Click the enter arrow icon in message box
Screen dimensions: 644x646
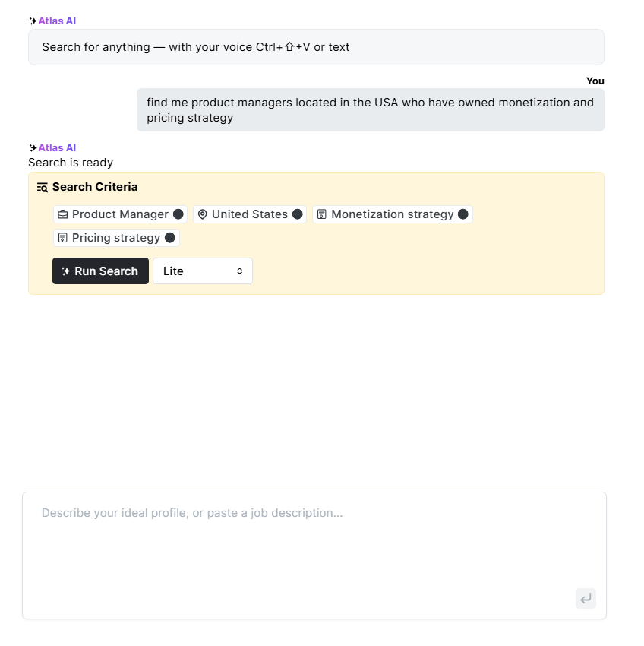(x=586, y=598)
